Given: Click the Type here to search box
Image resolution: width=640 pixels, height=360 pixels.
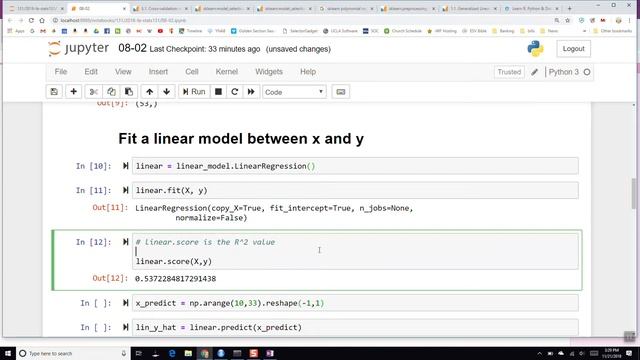Looking at the screenshot, I should pyautogui.click(x=73, y=353).
